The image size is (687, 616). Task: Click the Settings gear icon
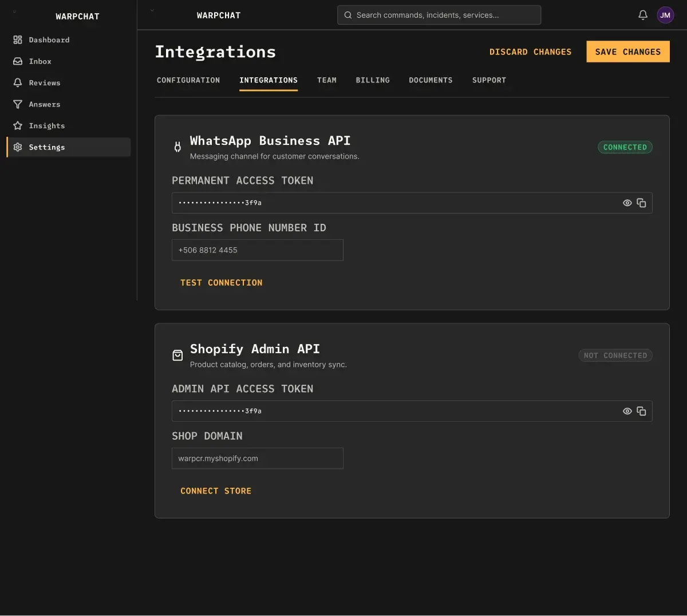point(18,147)
